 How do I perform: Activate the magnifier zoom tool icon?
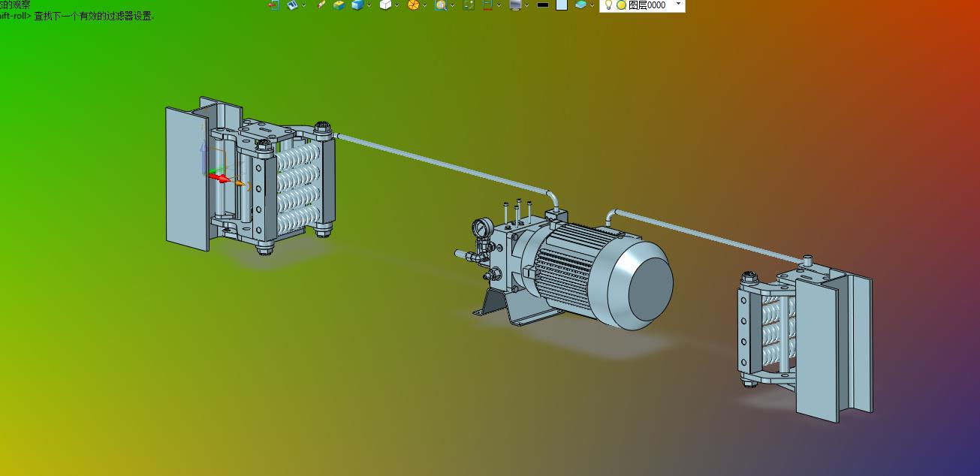pos(441,5)
